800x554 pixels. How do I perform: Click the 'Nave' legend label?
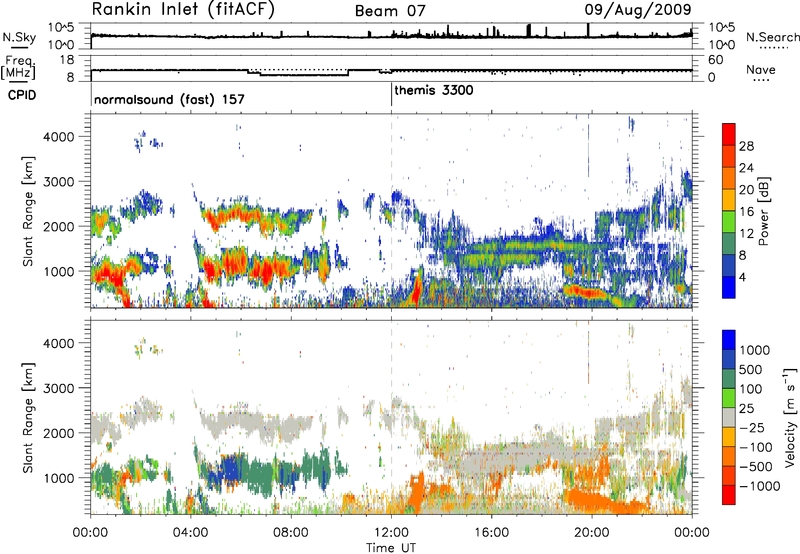[x=761, y=70]
